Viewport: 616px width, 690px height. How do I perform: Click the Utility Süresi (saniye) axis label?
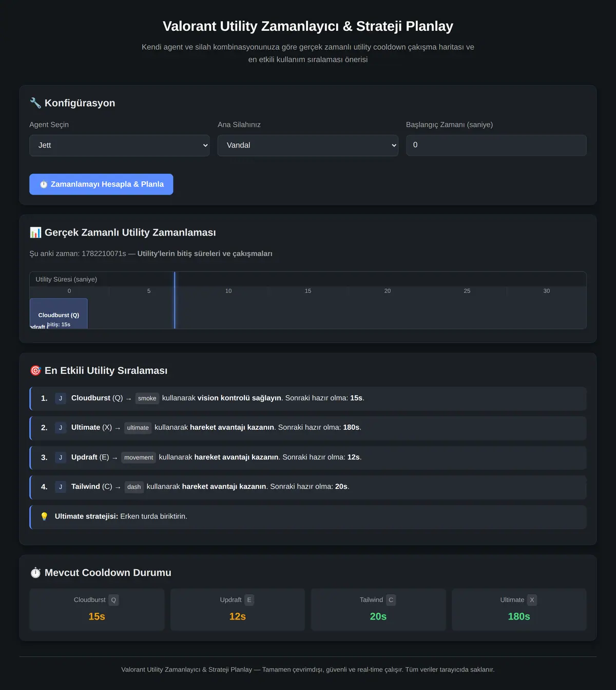click(66, 279)
